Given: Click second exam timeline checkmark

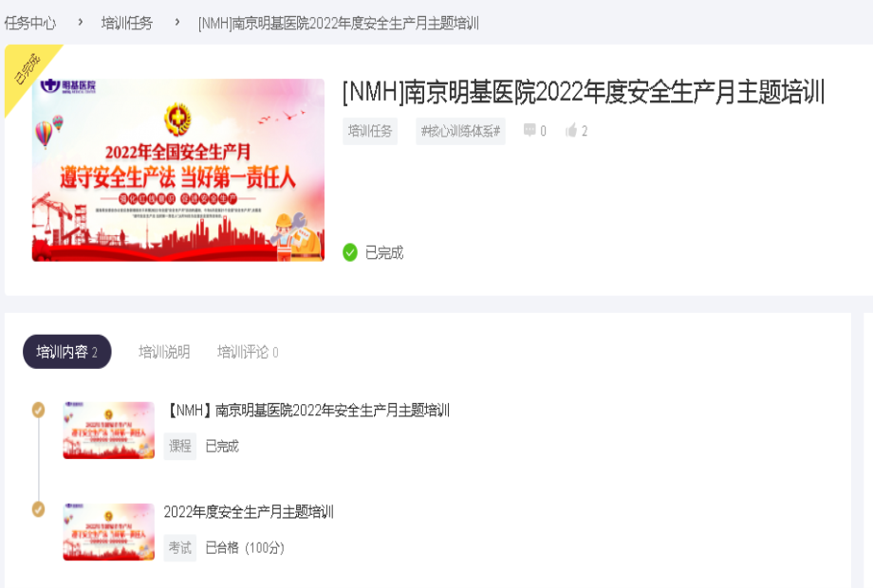Looking at the screenshot, I should point(38,509).
